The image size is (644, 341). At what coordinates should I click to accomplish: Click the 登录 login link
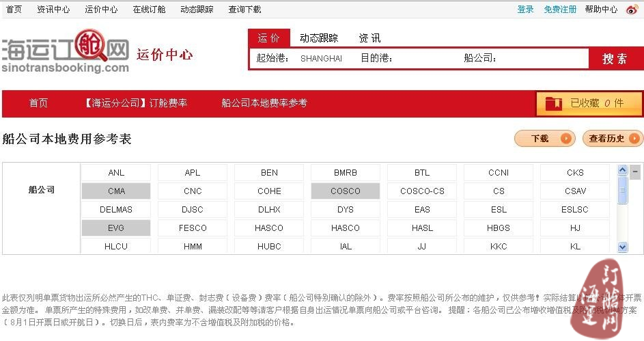(525, 9)
